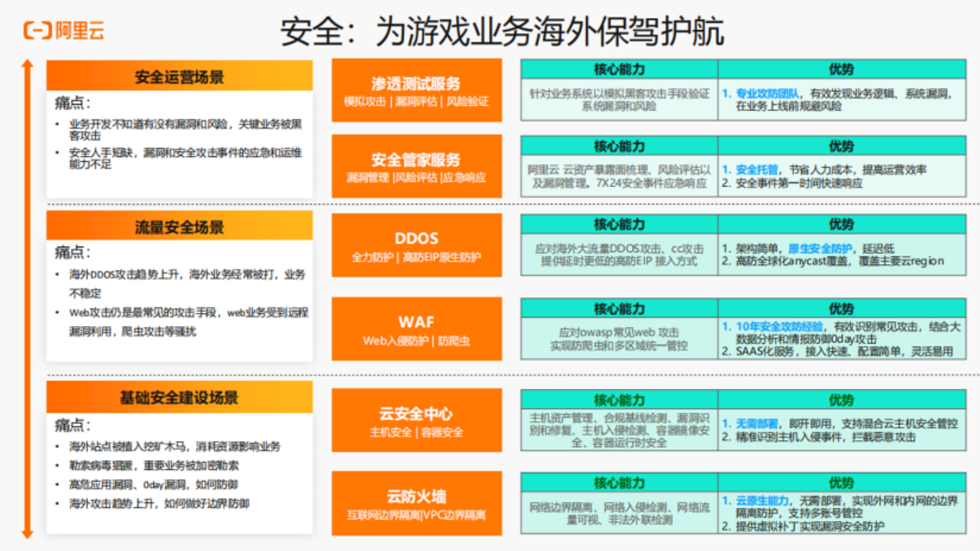Click the orange vertical double arrow
The height and width of the screenshot is (551, 980).
[x=27, y=298]
